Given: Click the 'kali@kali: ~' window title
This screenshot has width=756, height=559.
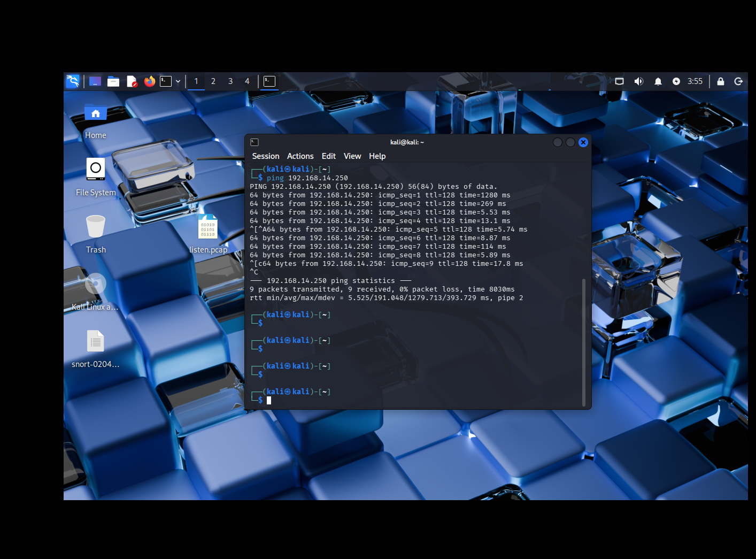Looking at the screenshot, I should pos(407,142).
